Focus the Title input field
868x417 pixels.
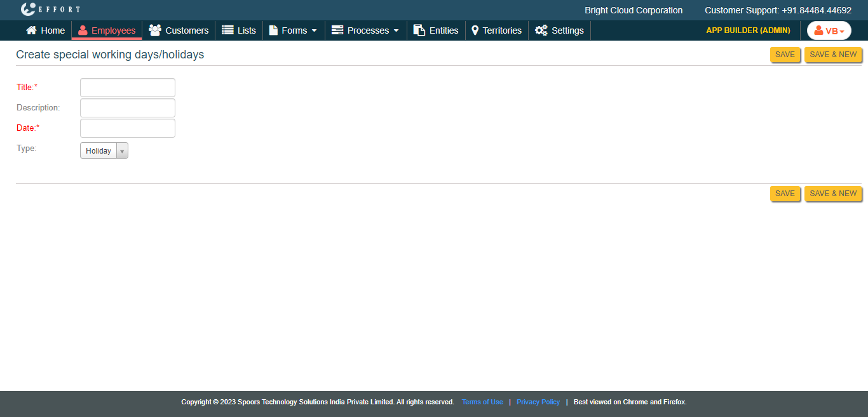click(x=128, y=88)
